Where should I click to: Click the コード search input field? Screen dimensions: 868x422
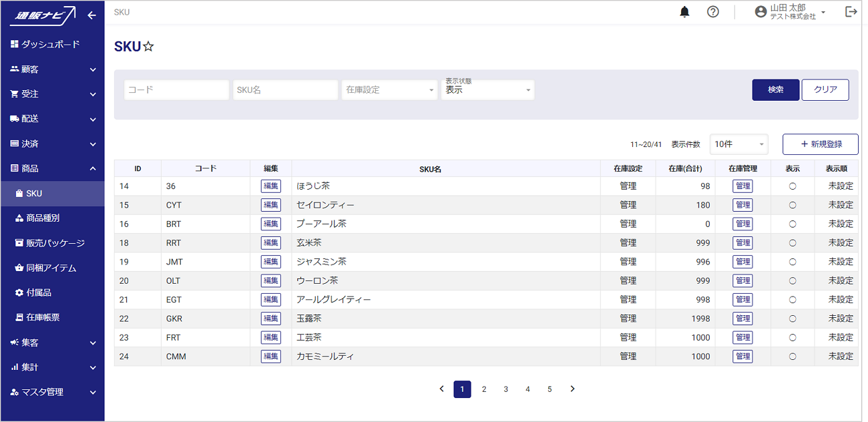click(176, 90)
